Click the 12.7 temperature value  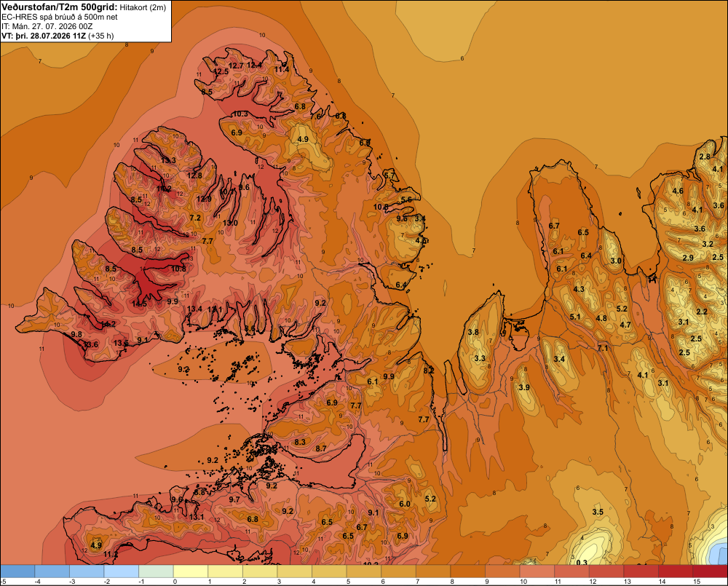click(236, 66)
